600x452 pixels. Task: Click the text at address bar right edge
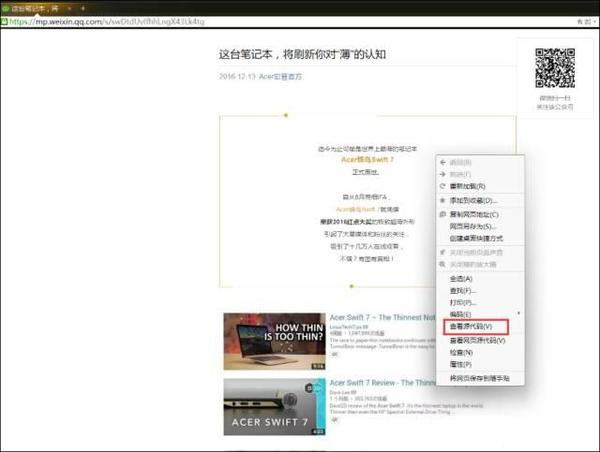[586, 22]
